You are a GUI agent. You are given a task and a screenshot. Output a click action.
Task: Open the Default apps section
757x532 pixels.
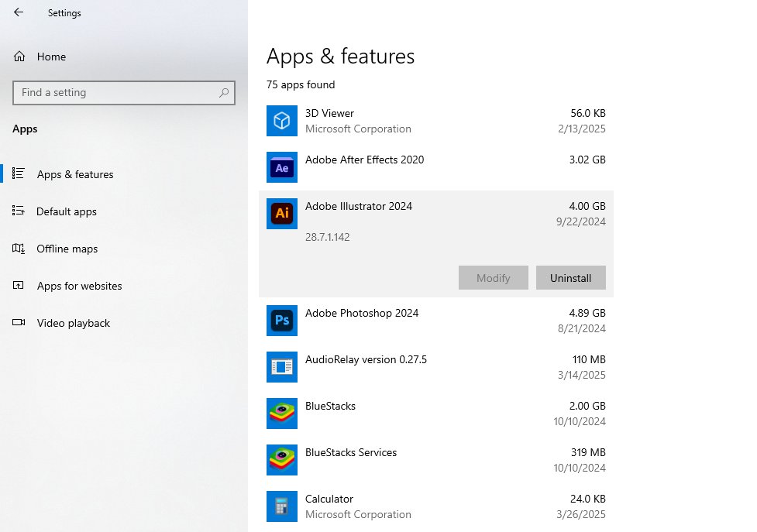(67, 211)
